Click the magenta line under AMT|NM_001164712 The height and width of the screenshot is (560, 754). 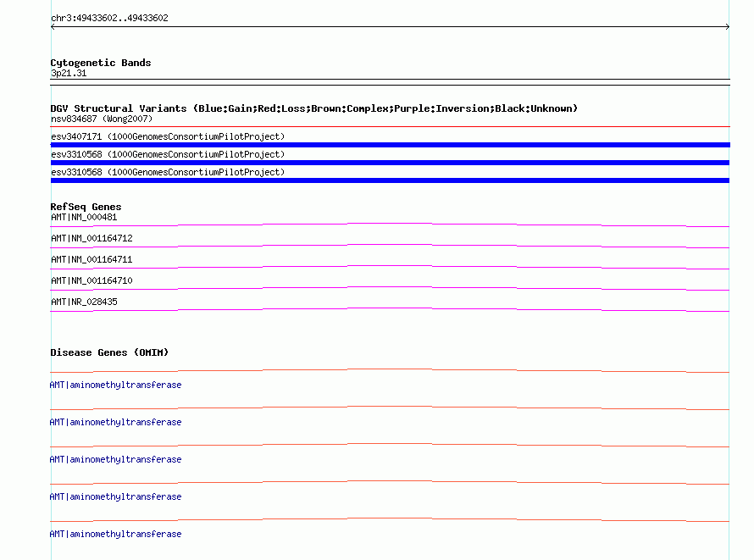(390, 246)
